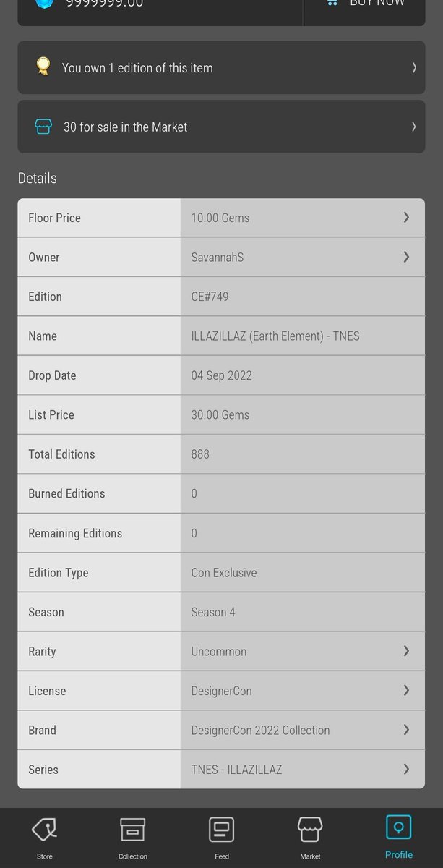Expand Brand DesignerCon 2022 Collection arrow
443x868 pixels.
406,729
